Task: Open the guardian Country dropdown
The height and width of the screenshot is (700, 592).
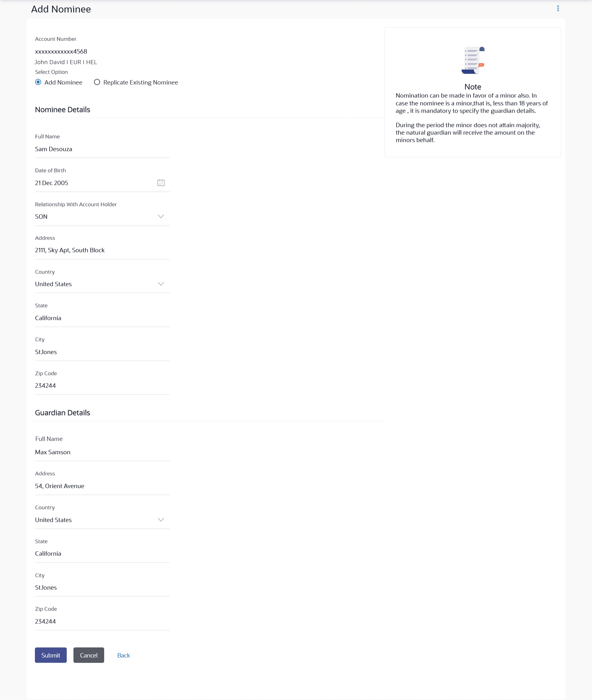Action: (x=103, y=520)
